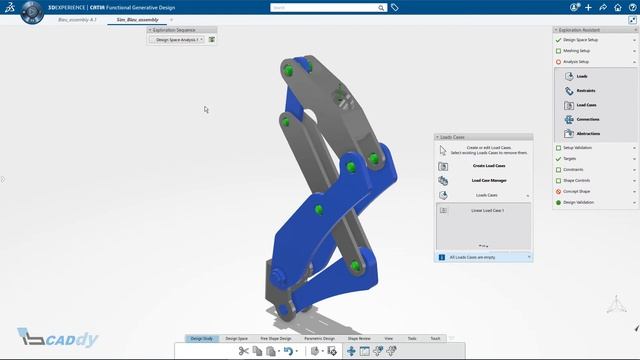
Task: Click the plus add icon in top bar
Action: click(x=588, y=7)
